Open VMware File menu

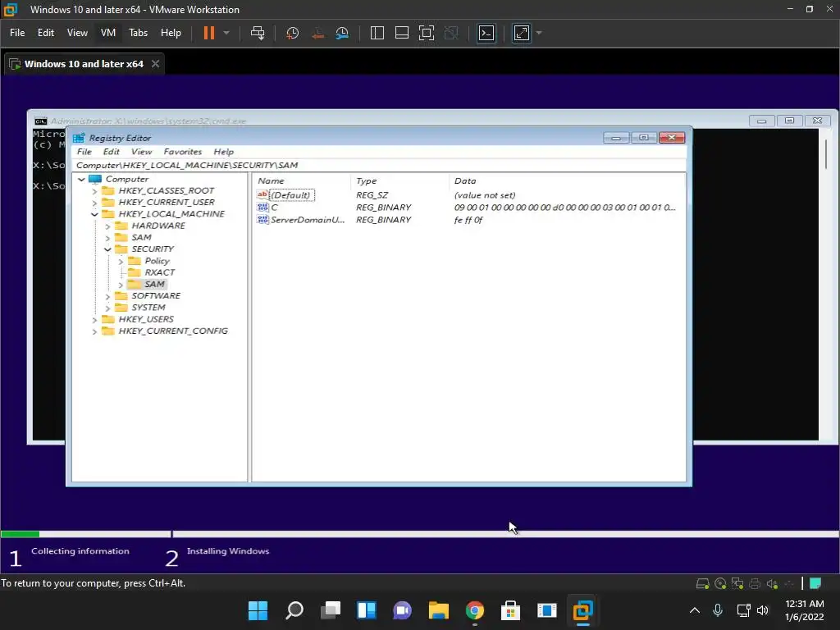pos(17,33)
